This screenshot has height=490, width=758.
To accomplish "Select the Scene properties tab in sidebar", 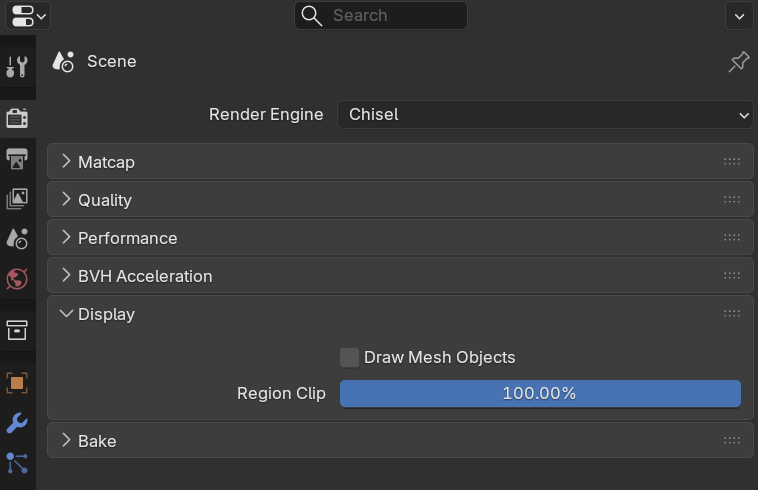I will [x=17, y=238].
